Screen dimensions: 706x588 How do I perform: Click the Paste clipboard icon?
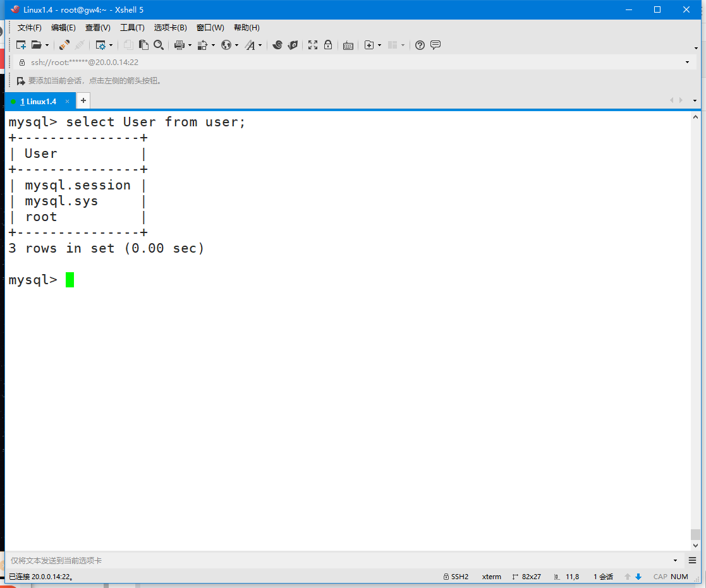(x=143, y=45)
